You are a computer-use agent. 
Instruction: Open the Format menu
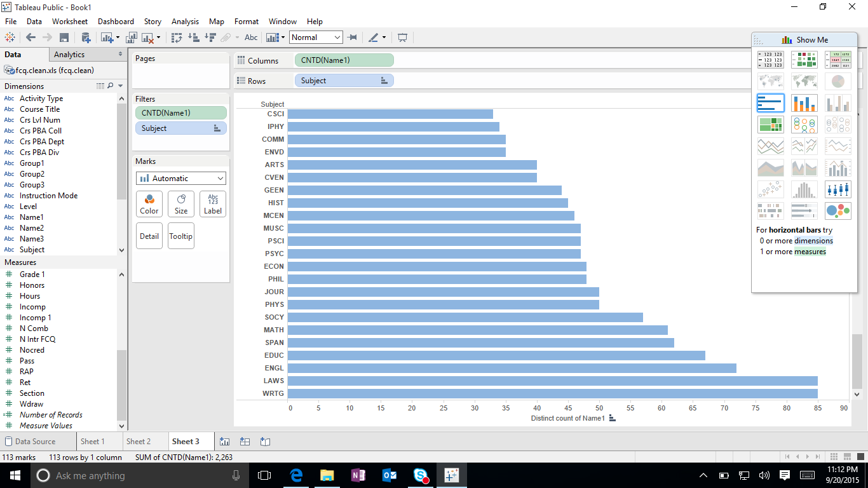pyautogui.click(x=247, y=21)
